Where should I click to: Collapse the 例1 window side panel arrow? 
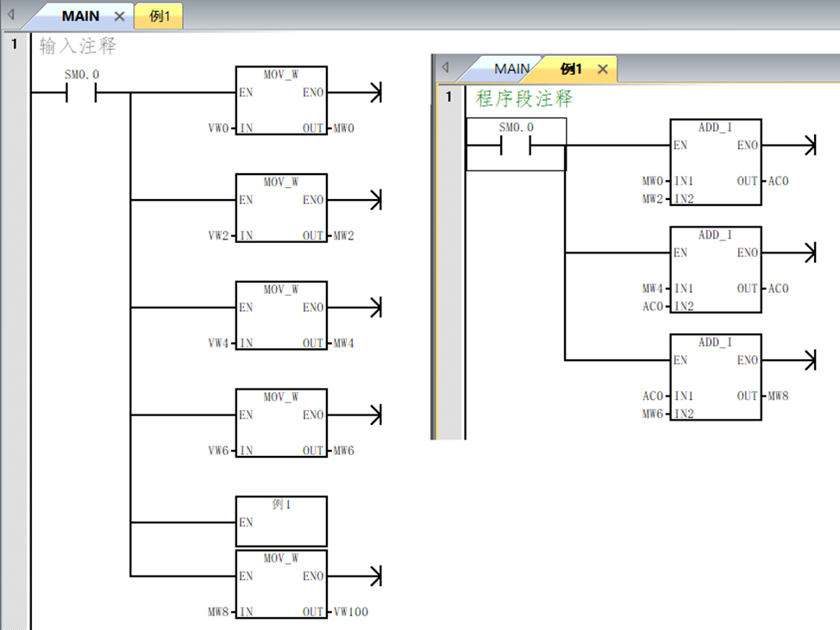point(444,67)
